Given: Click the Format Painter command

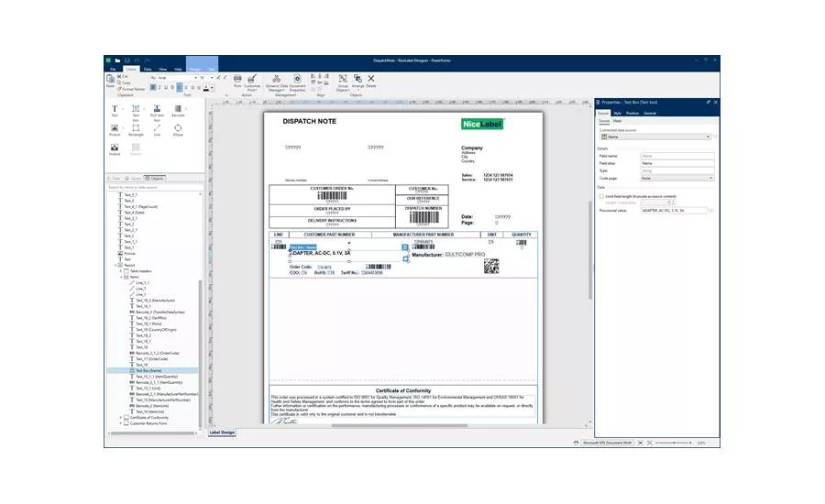Looking at the screenshot, I should pos(131,89).
